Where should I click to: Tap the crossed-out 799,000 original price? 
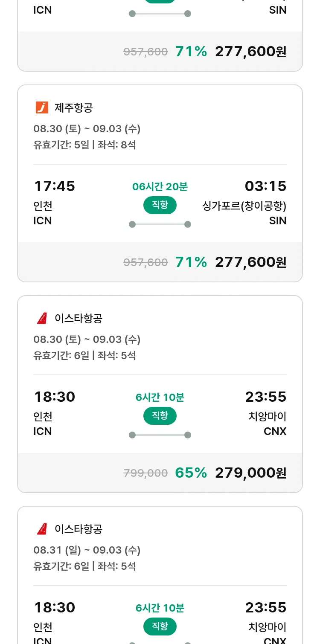pos(145,473)
